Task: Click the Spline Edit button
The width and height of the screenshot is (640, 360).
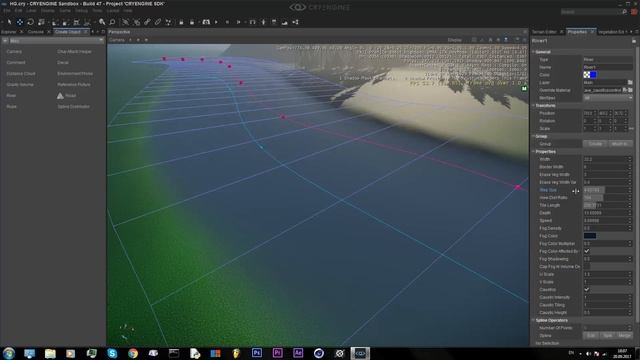Action: pos(591,336)
